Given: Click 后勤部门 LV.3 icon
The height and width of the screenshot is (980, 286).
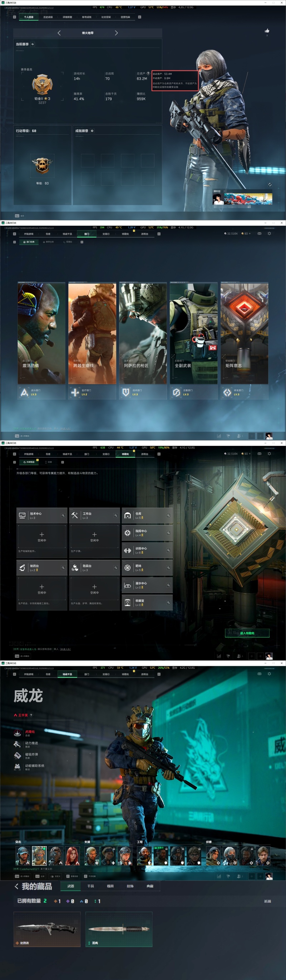Looking at the screenshot, I should [177, 393].
